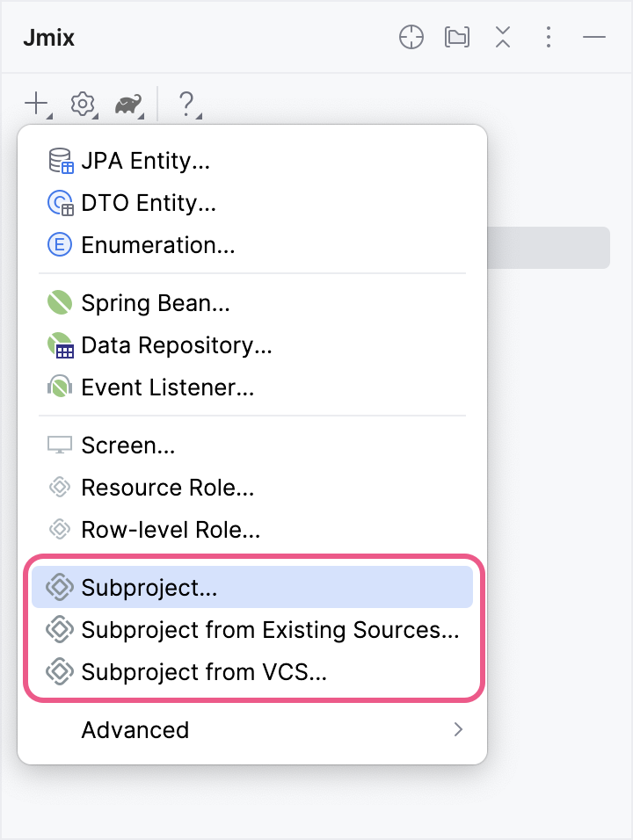Click the Spring Bean leaf icon
The width and height of the screenshot is (633, 840).
pos(59,303)
